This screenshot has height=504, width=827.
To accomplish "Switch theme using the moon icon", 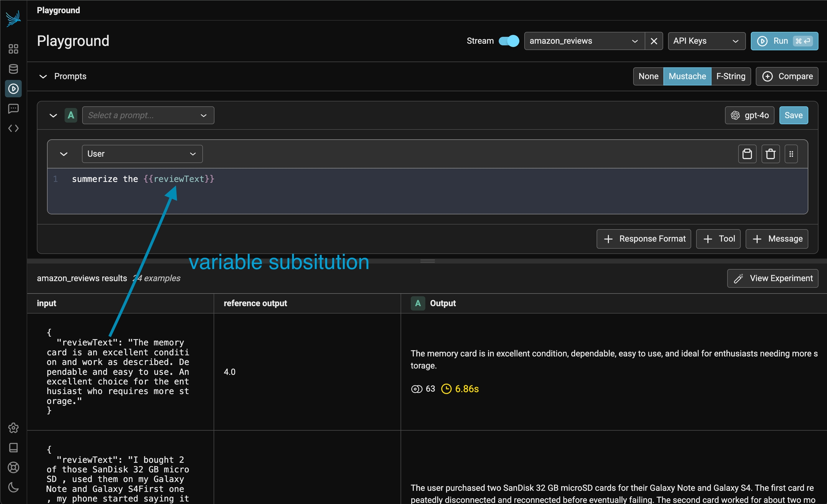I will pyautogui.click(x=13, y=487).
